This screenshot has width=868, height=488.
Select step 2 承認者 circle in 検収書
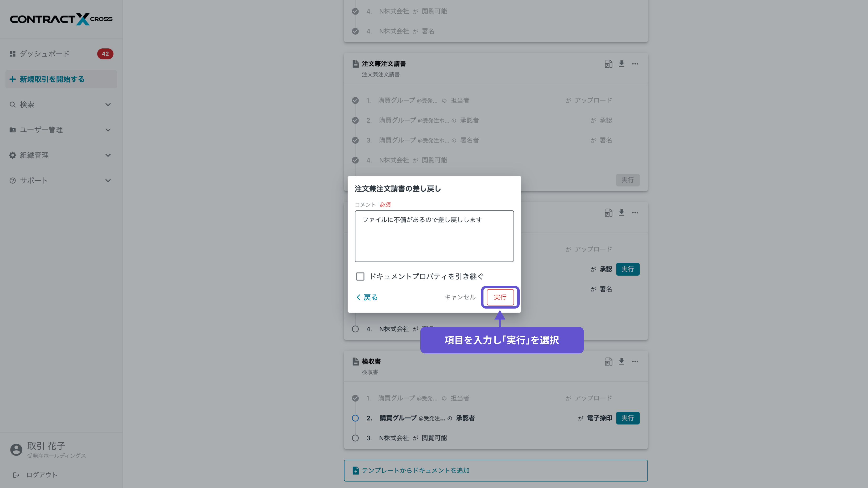(355, 418)
